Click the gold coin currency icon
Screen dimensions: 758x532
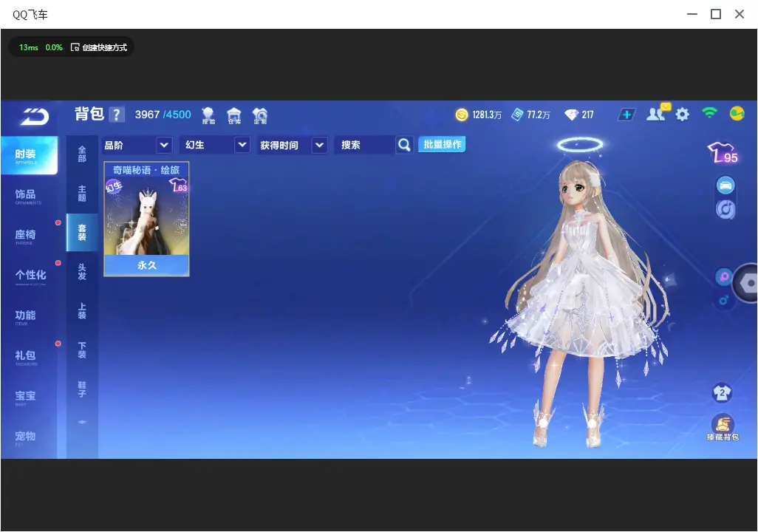click(462, 115)
